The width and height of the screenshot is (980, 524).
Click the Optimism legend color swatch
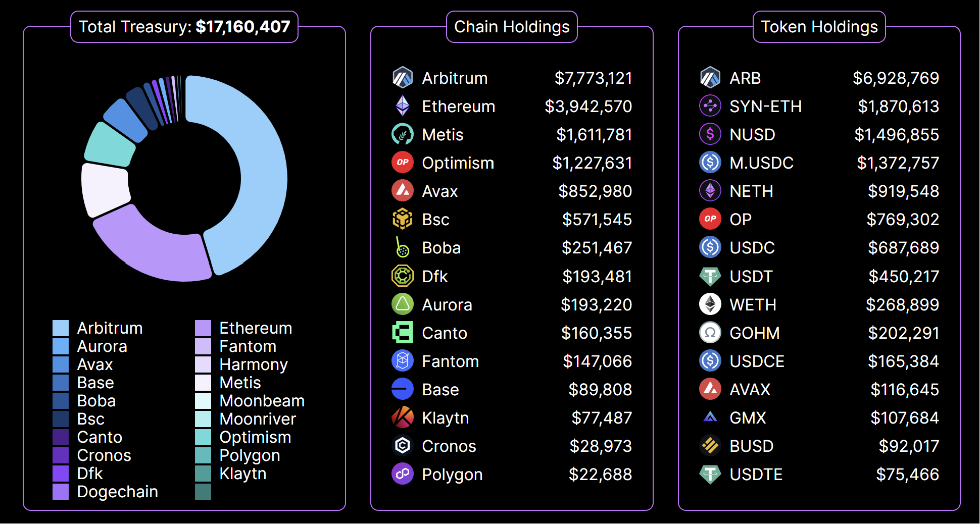(203, 437)
